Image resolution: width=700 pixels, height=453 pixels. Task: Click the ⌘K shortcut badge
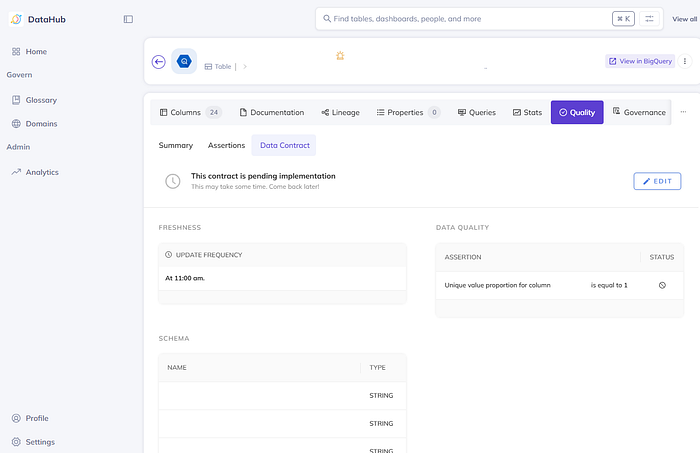(x=623, y=19)
